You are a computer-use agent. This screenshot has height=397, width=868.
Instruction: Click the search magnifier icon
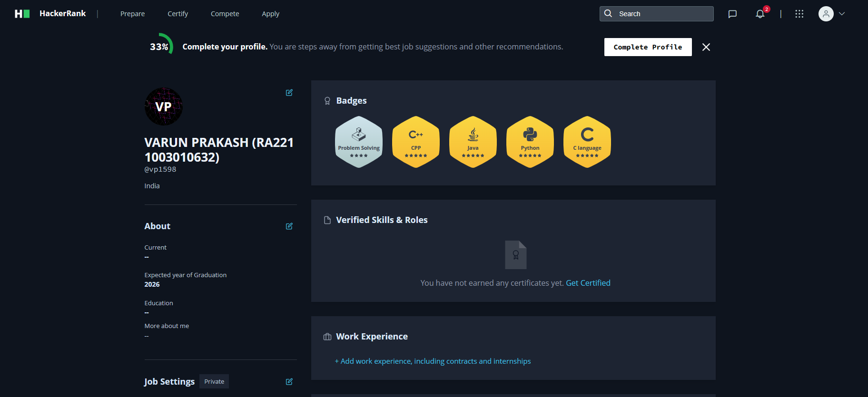tap(608, 13)
